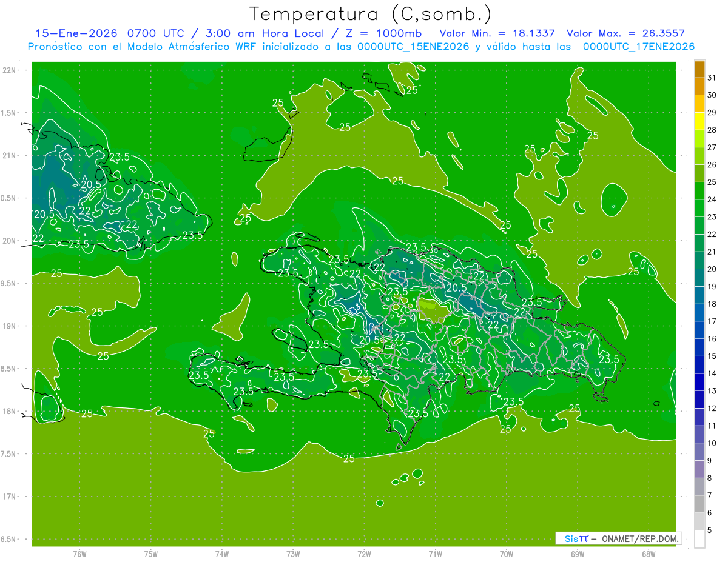This screenshot has height=562, width=728.
Task: Click the latitude label "6.5N"
Action: [x=9, y=539]
